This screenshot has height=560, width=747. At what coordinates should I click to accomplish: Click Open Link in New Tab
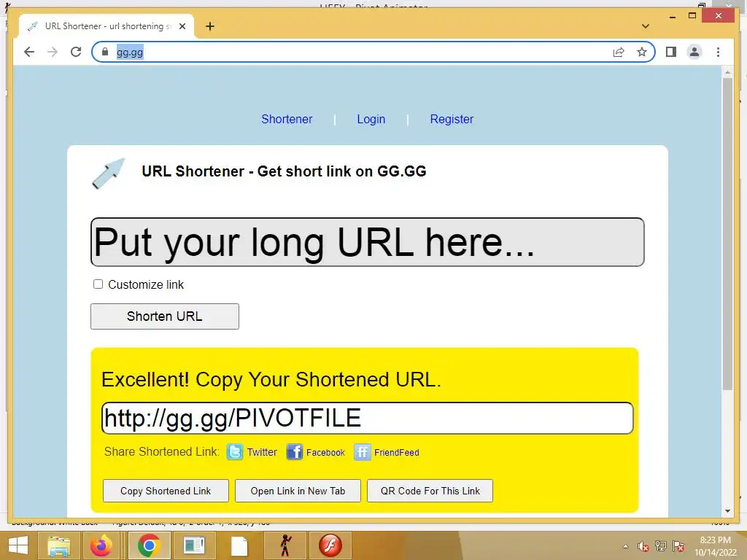click(x=298, y=491)
